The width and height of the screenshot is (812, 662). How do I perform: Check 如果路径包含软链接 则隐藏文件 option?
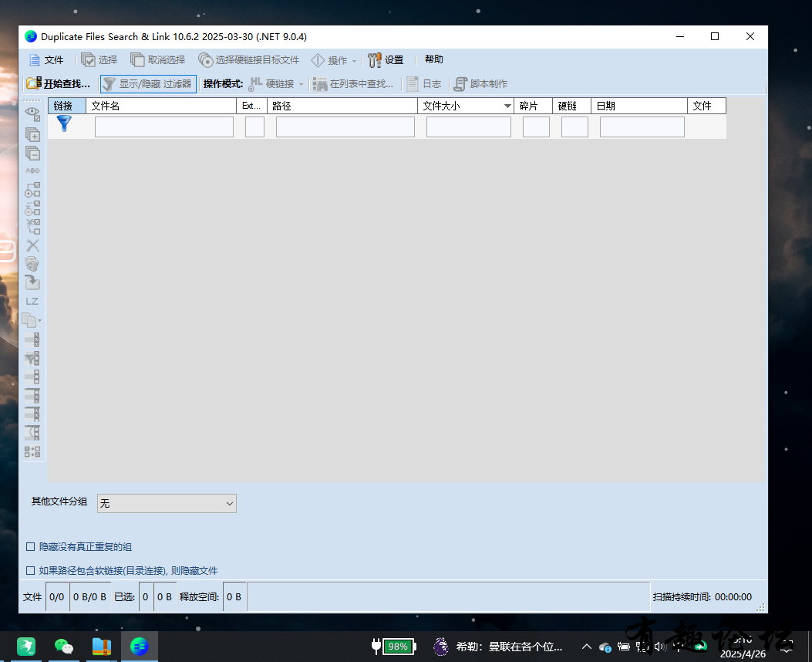tap(31, 571)
